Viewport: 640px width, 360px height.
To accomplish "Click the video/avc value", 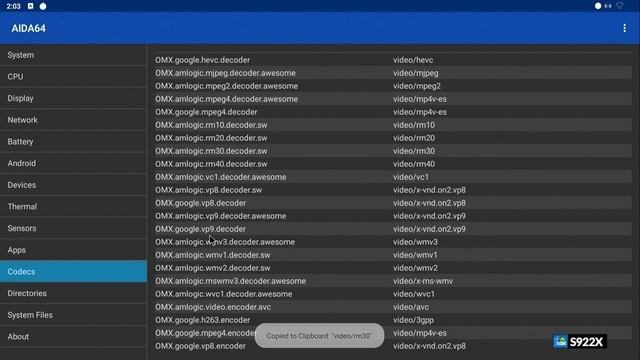I will [411, 307].
